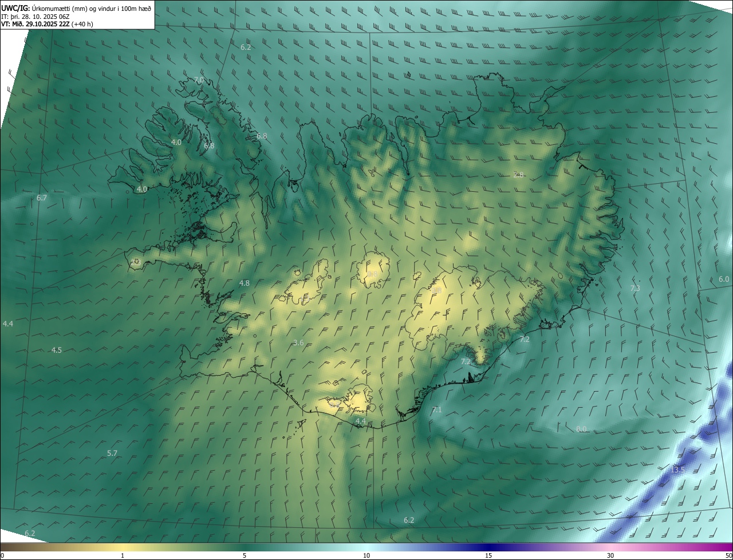Click the 10 tick label on the colour scale

click(366, 555)
